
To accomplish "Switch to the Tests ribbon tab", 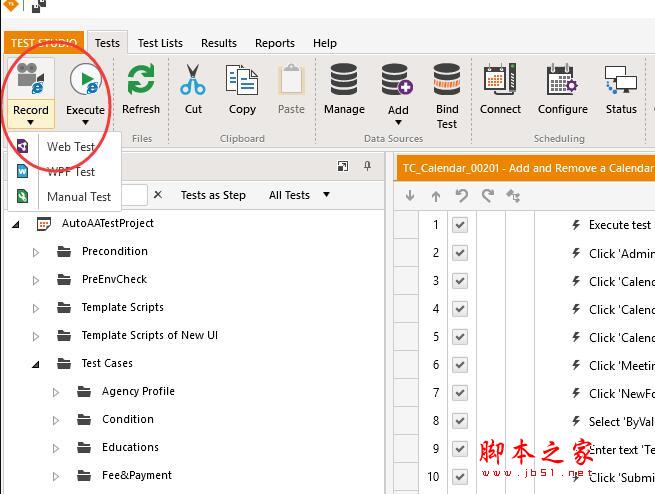I will point(107,43).
